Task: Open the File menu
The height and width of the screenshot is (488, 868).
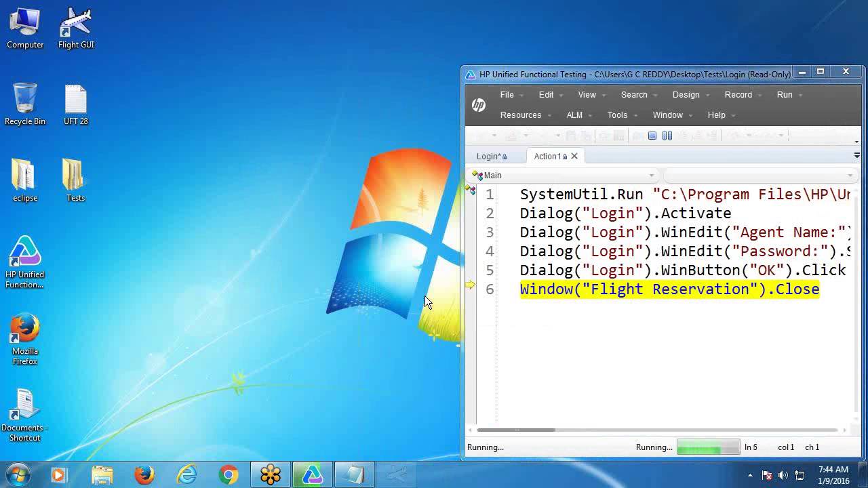Action: (511, 95)
